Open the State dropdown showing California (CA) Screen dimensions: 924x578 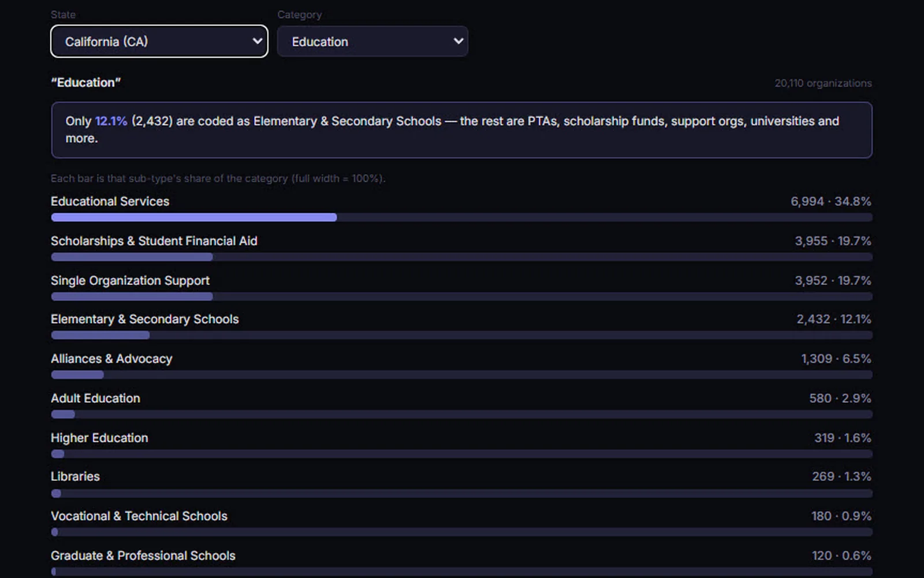point(159,41)
